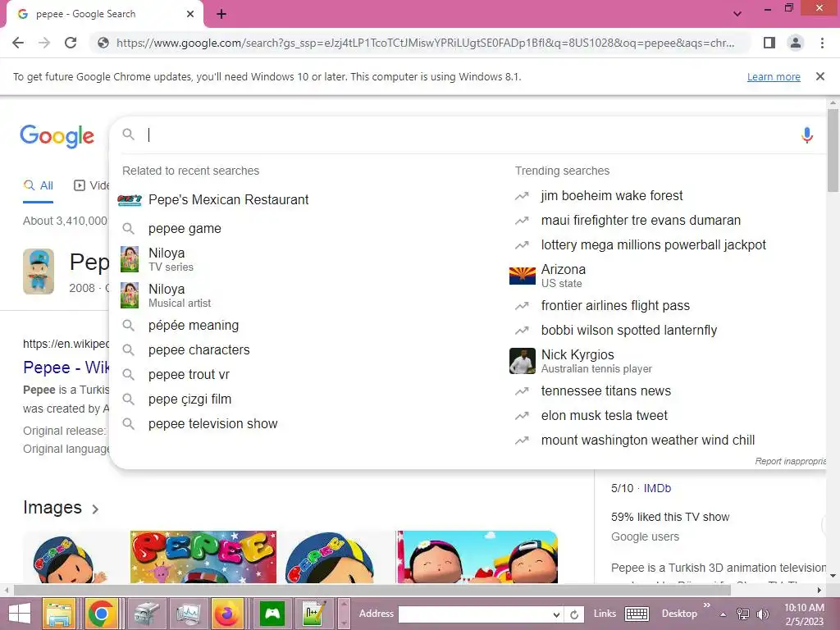Start voice search with microphone icon
Viewport: 840px width, 630px height.
click(x=807, y=135)
